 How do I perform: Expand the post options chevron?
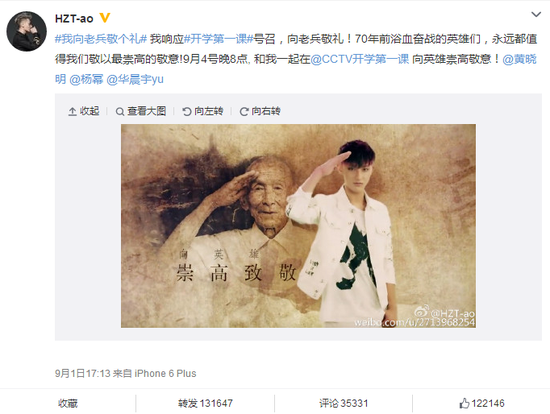tap(536, 15)
